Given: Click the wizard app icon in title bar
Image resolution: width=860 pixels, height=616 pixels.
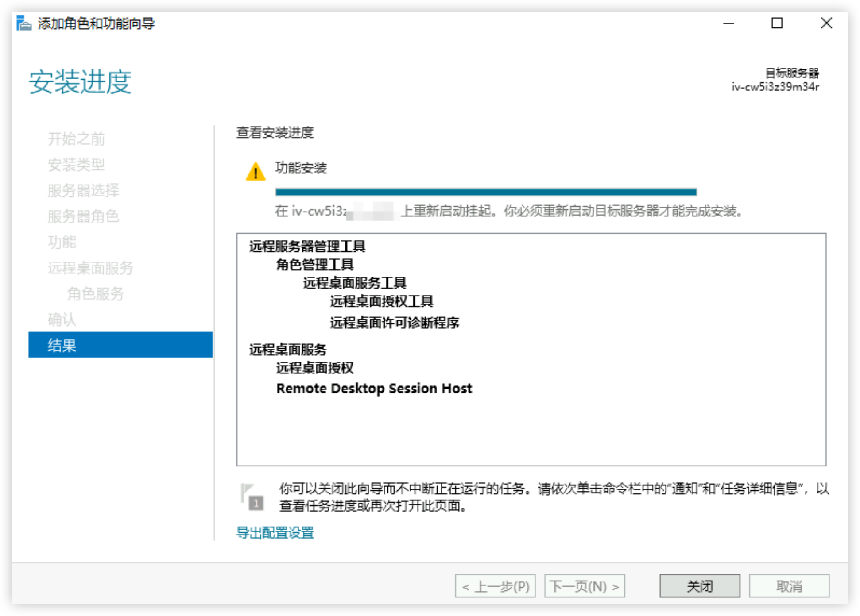Looking at the screenshot, I should pos(23,23).
